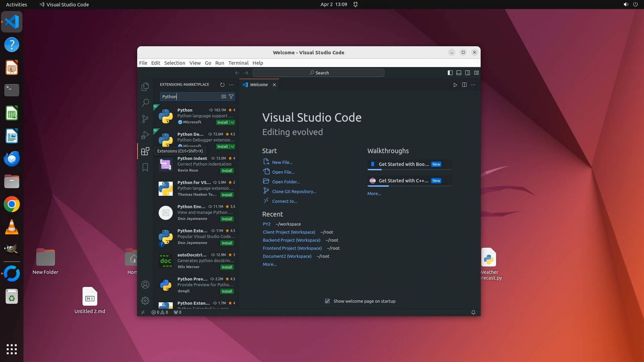The image size is (644, 362).
Task: Open the Manage gear menu
Action: [145, 301]
